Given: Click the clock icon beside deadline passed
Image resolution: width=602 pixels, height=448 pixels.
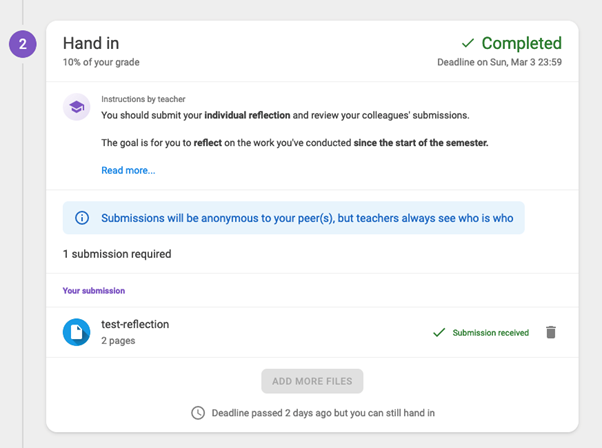Looking at the screenshot, I should (x=198, y=413).
